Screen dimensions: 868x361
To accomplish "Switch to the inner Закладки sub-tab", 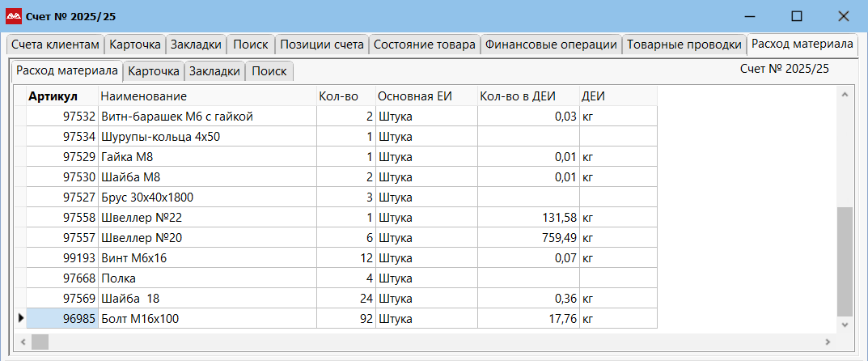I will tap(214, 71).
